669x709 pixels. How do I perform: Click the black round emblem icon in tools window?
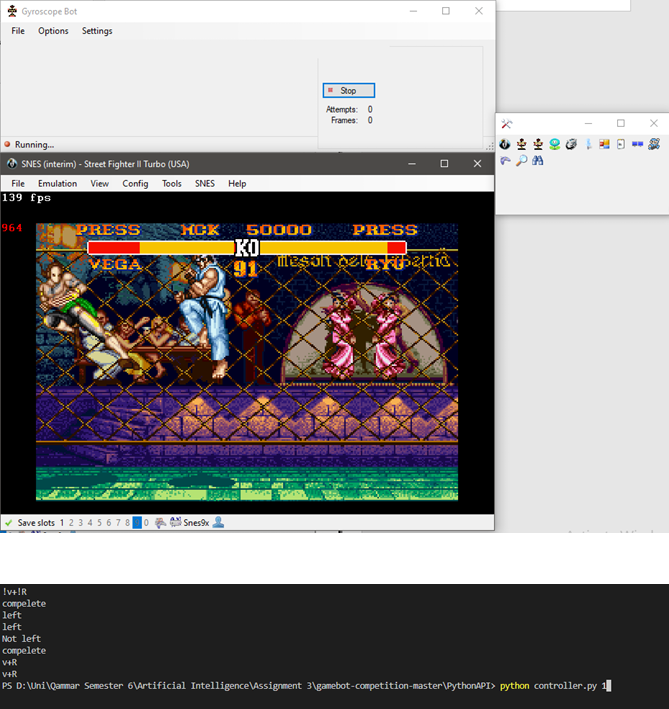[x=505, y=144]
